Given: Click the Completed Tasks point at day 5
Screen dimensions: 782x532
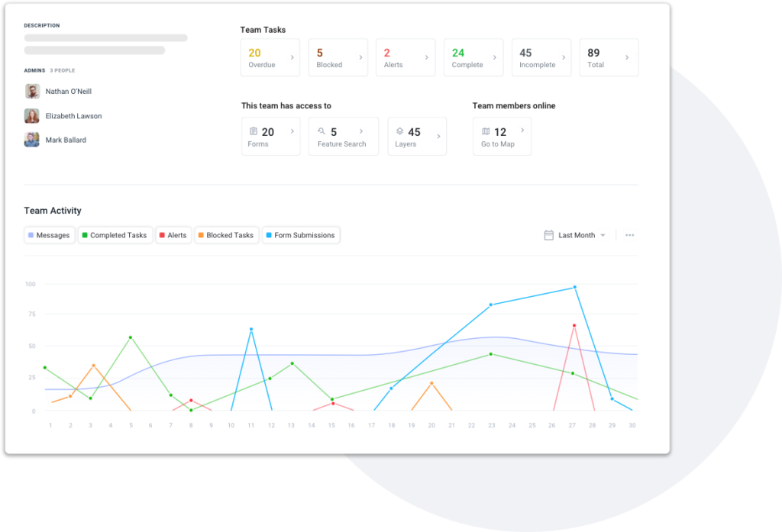Looking at the screenshot, I should [131, 337].
